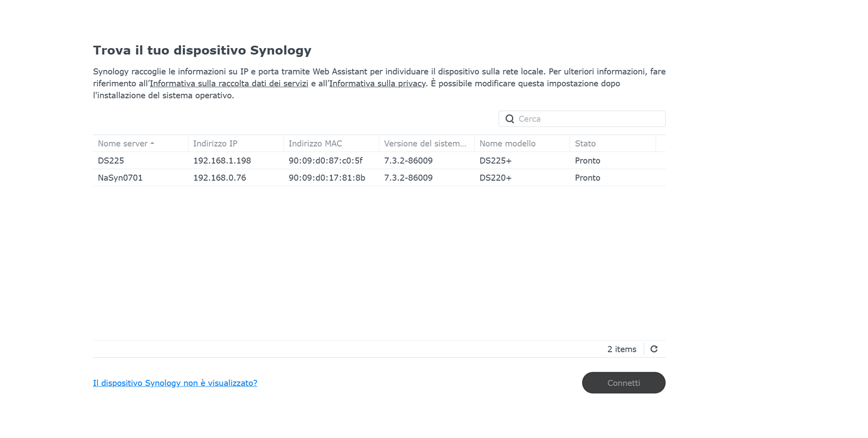Click Pronto status in NaSyn0701 row

[588, 177]
